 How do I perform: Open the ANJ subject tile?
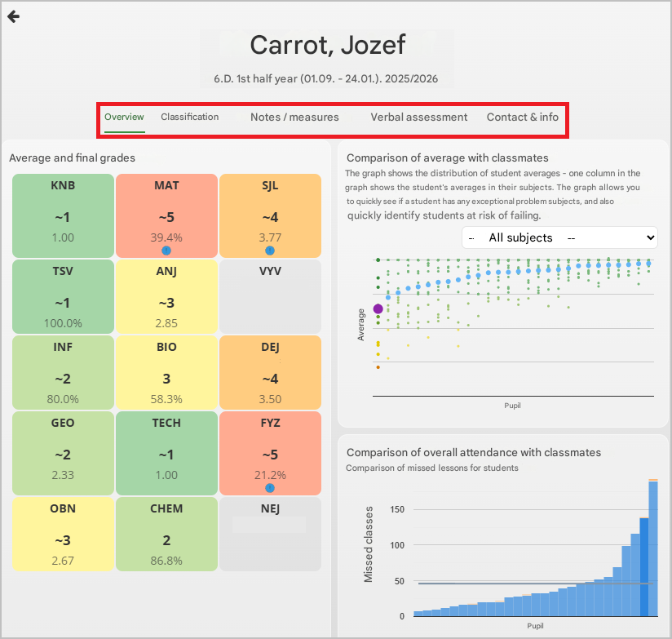tap(166, 295)
